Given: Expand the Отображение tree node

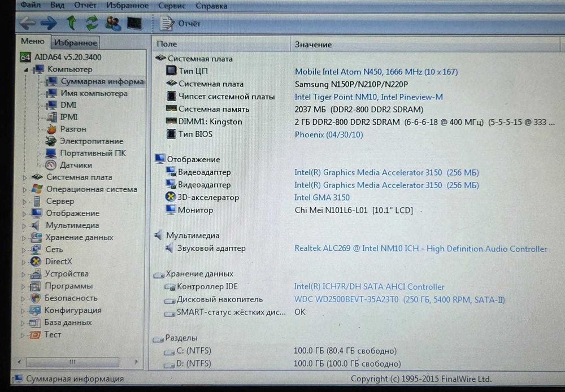Looking at the screenshot, I should coord(24,214).
